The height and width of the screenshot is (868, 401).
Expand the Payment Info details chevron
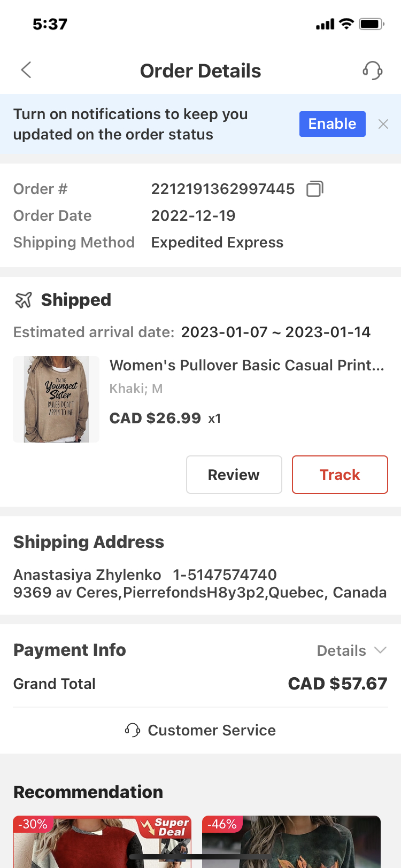click(x=380, y=650)
